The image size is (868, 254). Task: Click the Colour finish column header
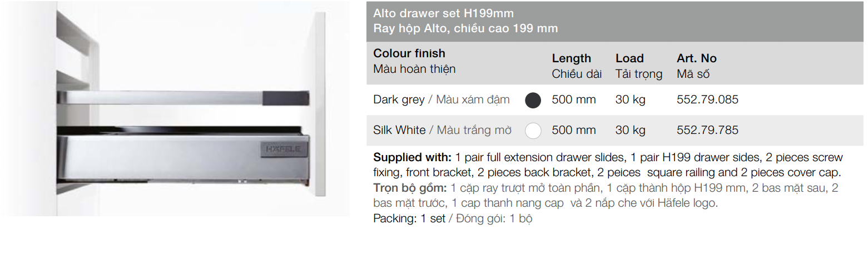coord(409,53)
